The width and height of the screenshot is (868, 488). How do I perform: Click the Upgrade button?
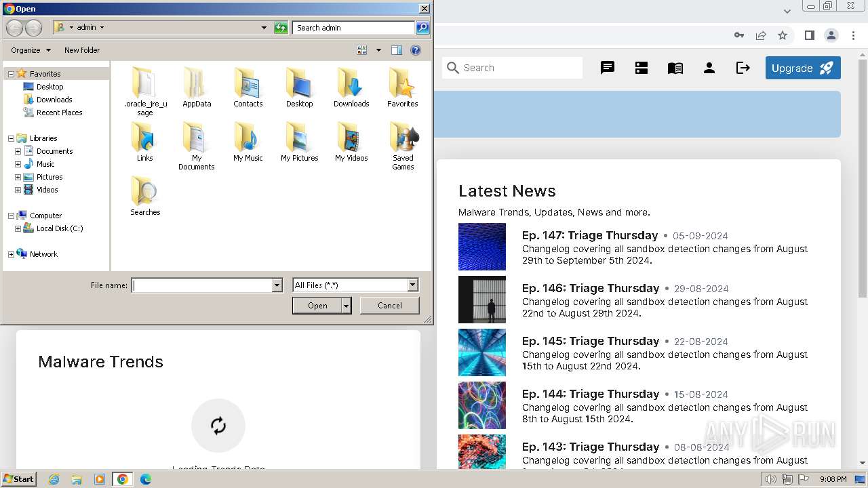803,68
